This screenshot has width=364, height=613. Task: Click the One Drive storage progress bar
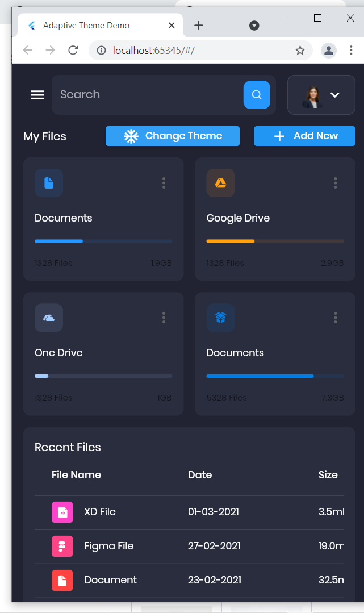[103, 376]
